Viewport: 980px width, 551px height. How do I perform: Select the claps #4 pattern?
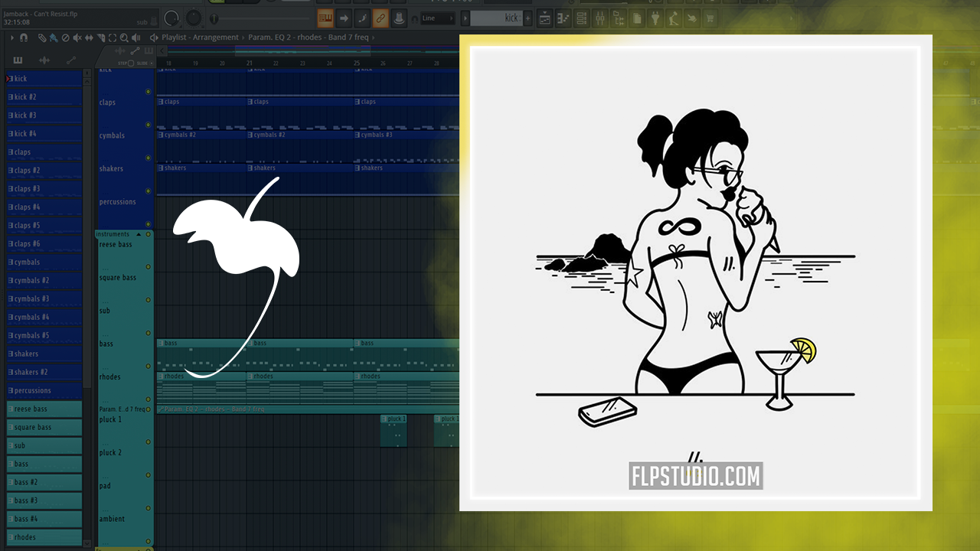tap(44, 207)
